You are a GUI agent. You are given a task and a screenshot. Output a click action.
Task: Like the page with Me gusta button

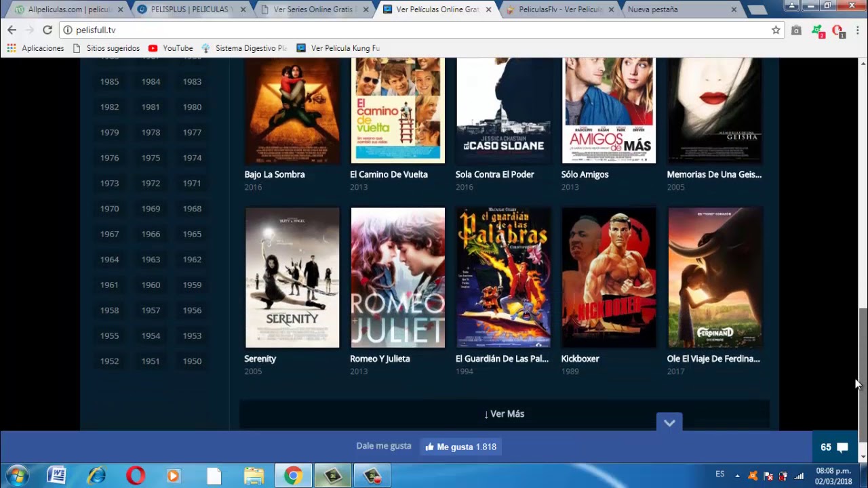pos(460,447)
